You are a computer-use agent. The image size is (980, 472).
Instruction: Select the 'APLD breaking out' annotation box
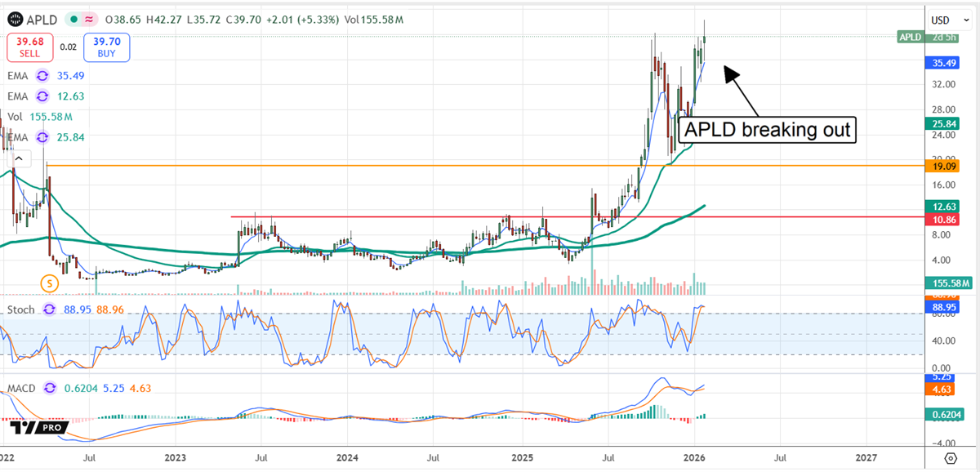(767, 129)
